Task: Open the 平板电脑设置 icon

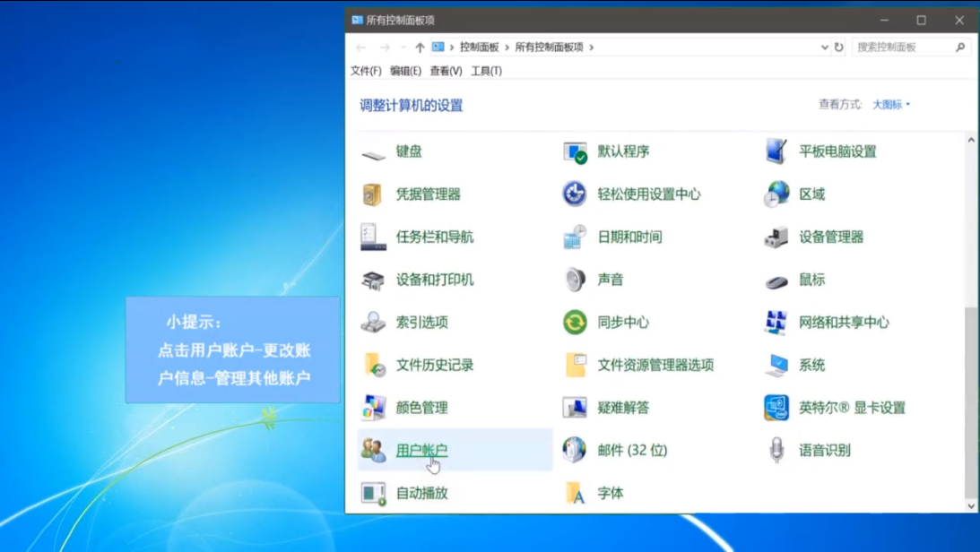Action: 776,151
